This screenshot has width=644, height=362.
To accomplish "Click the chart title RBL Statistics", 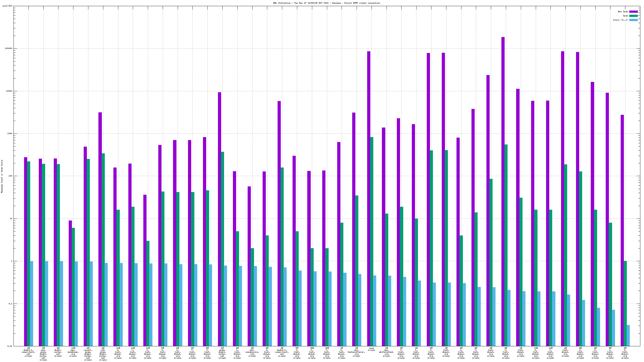I will [x=326, y=3].
